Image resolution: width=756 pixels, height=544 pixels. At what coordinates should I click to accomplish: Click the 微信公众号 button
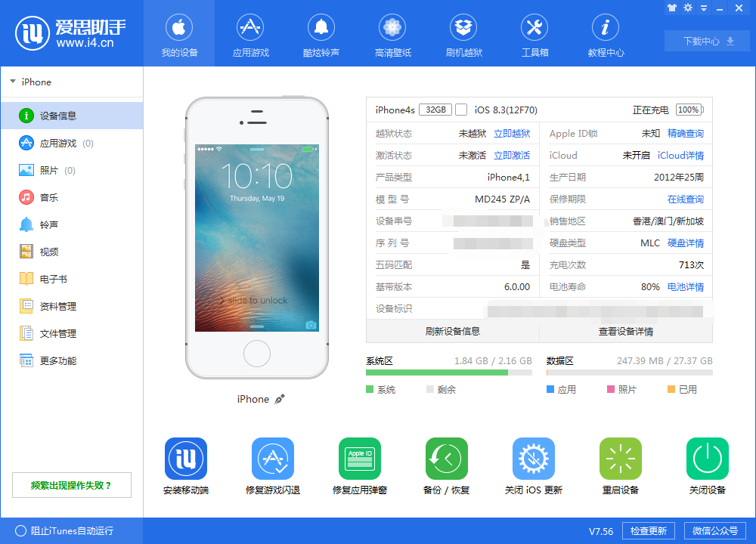(x=715, y=530)
